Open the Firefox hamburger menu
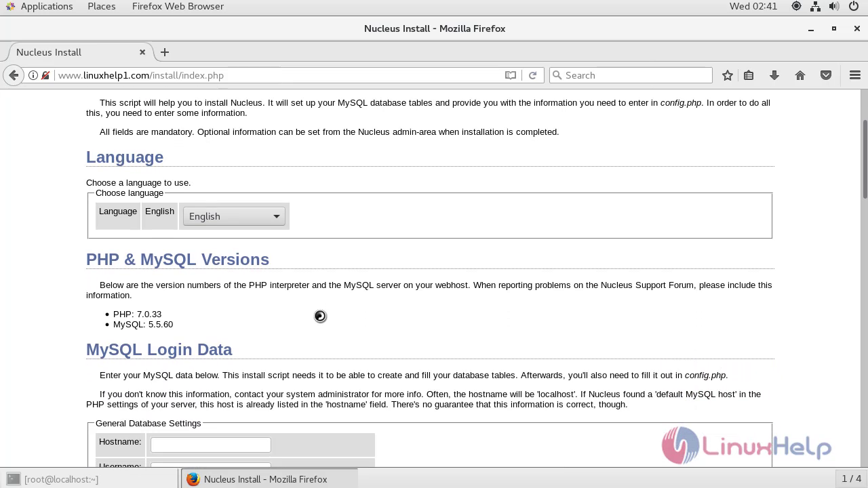This screenshot has height=488, width=868. (855, 75)
